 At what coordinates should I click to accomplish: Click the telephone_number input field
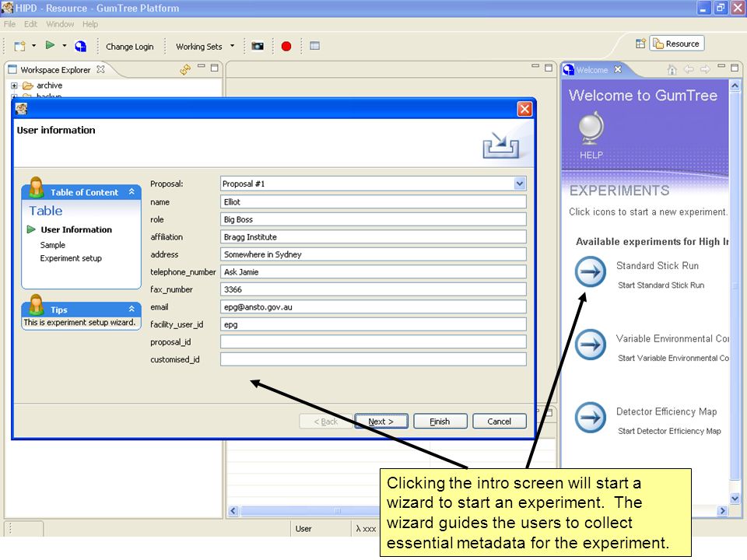(373, 272)
